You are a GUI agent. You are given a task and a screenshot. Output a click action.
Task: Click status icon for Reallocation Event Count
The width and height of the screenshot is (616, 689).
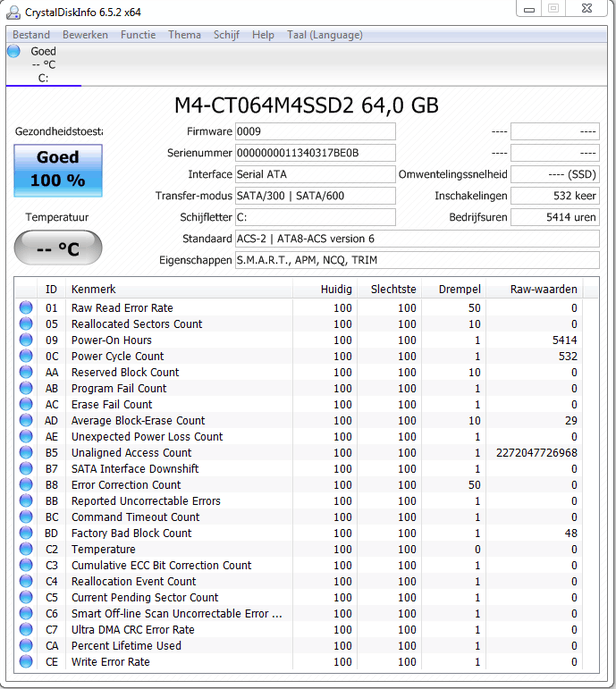26,581
